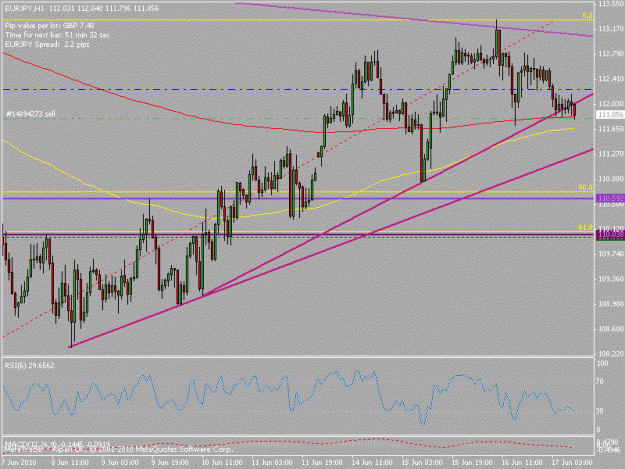Screen dimensions: 625x469
Task: Click the '9 Jun 19:00' time axis label
Action: (x=170, y=463)
